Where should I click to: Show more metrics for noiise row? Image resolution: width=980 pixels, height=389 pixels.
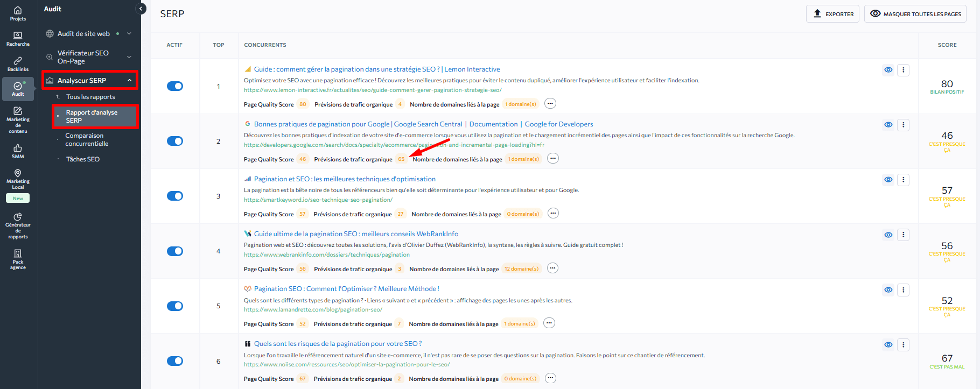pyautogui.click(x=550, y=378)
